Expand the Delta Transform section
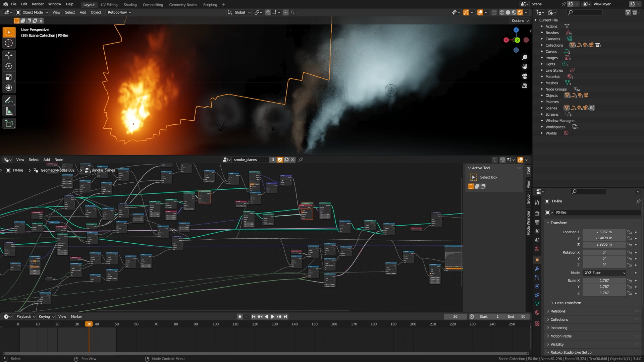644x362 pixels. [567, 303]
